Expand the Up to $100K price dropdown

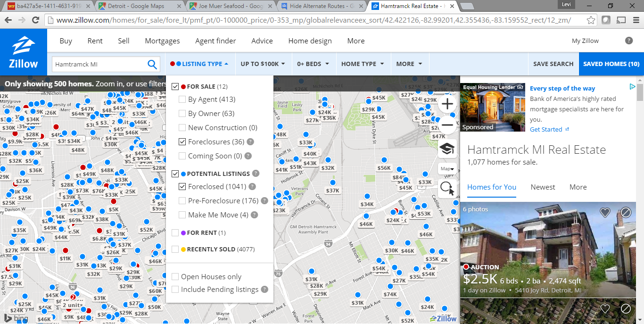(x=263, y=64)
